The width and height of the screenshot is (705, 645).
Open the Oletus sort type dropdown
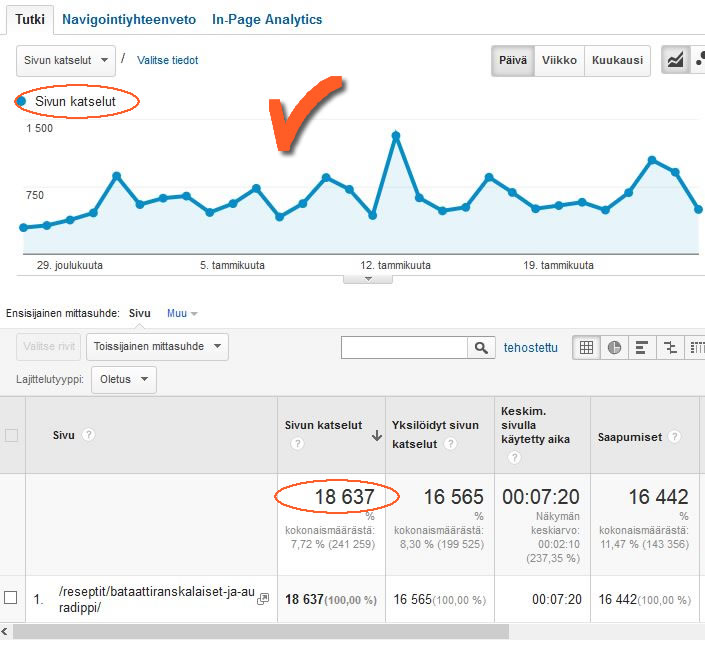tap(124, 379)
